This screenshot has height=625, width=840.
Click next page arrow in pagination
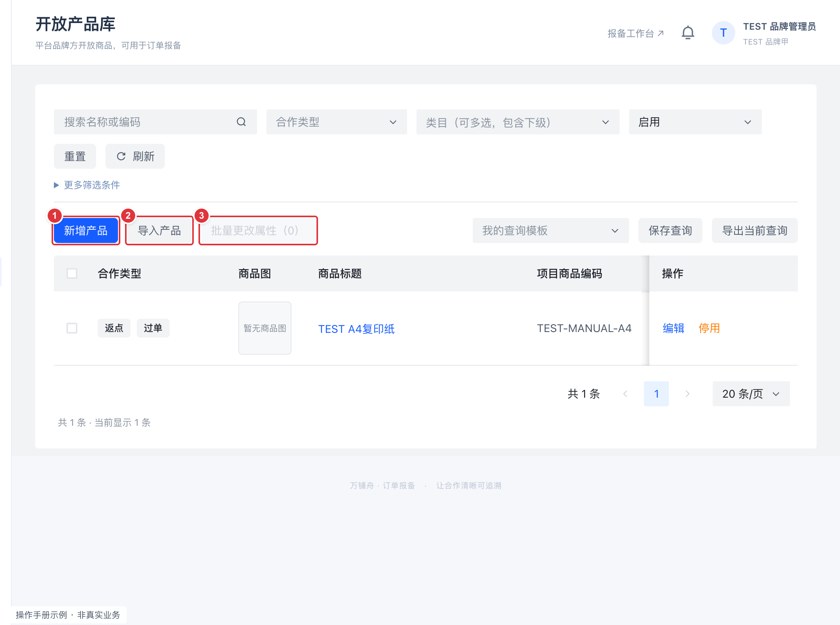pos(688,394)
